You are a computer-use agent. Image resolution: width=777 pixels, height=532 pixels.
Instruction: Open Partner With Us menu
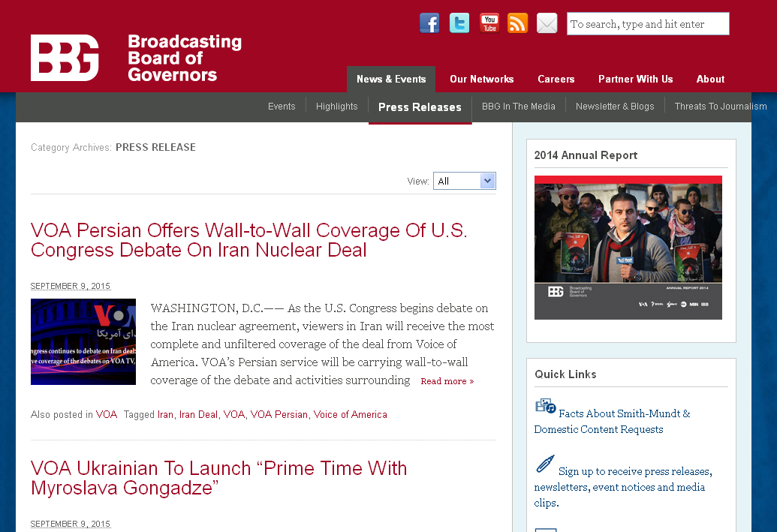tap(635, 80)
